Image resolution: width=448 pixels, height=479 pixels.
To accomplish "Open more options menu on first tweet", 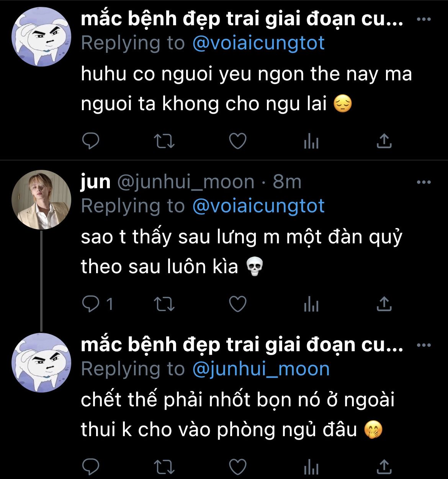I will click(x=423, y=20).
